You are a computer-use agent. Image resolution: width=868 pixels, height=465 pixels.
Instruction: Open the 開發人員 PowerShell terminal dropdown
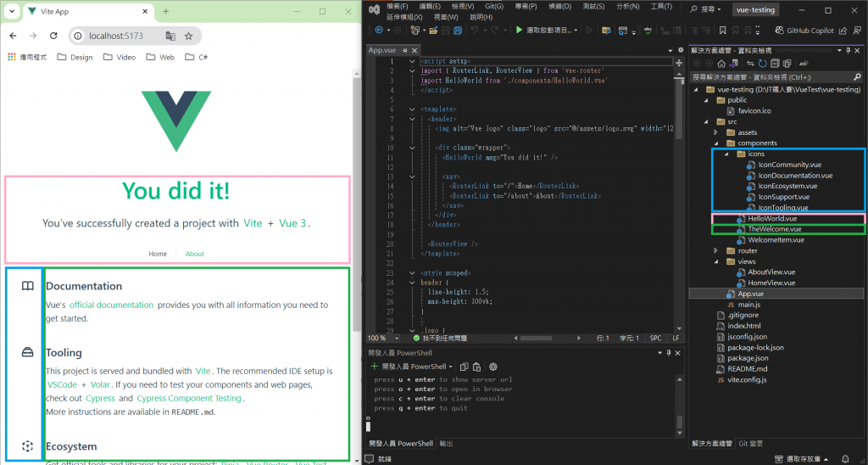tap(451, 367)
